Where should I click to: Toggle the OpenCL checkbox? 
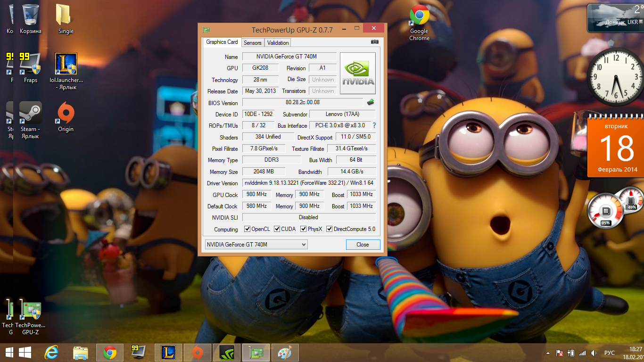(248, 229)
